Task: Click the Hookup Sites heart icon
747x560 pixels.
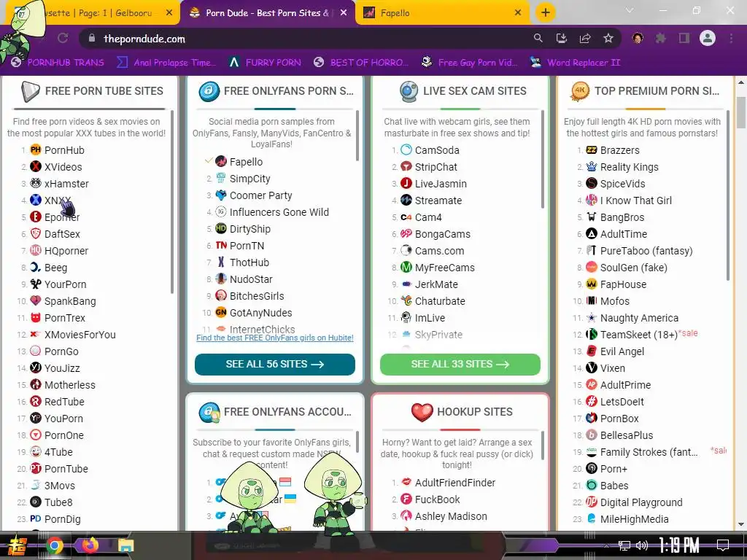Action: (x=422, y=412)
